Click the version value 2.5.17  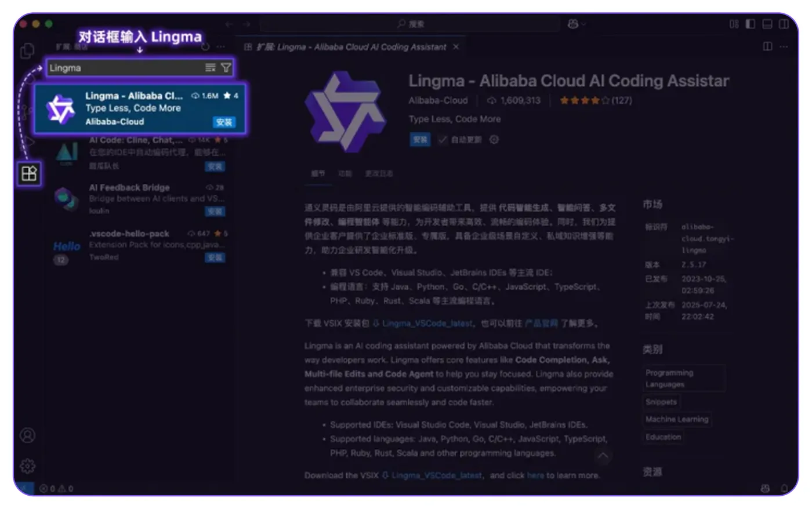click(x=694, y=264)
